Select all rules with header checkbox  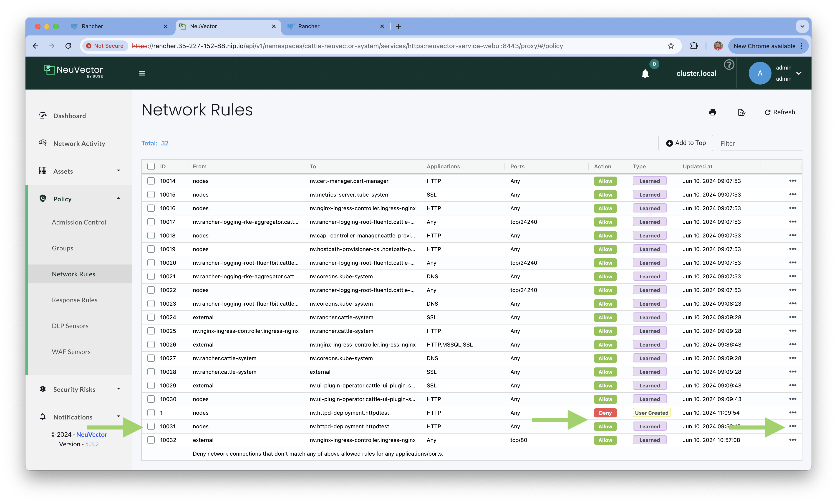[x=151, y=166]
